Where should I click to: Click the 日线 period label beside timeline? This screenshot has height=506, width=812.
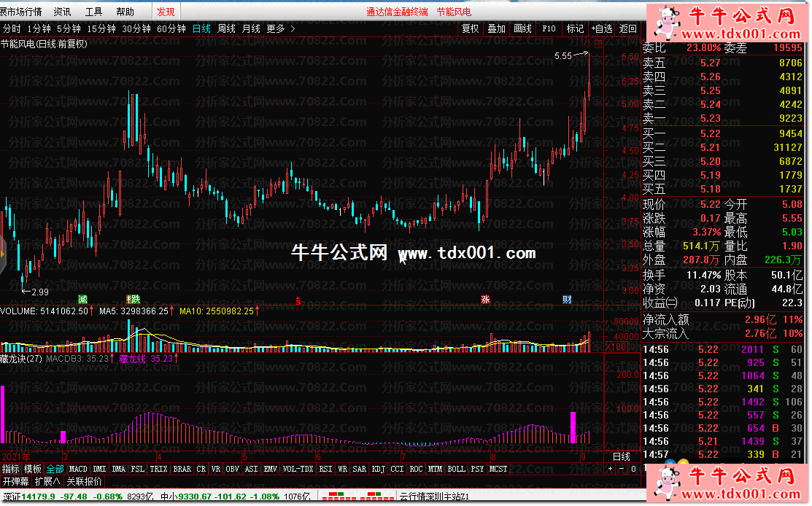tap(622, 456)
